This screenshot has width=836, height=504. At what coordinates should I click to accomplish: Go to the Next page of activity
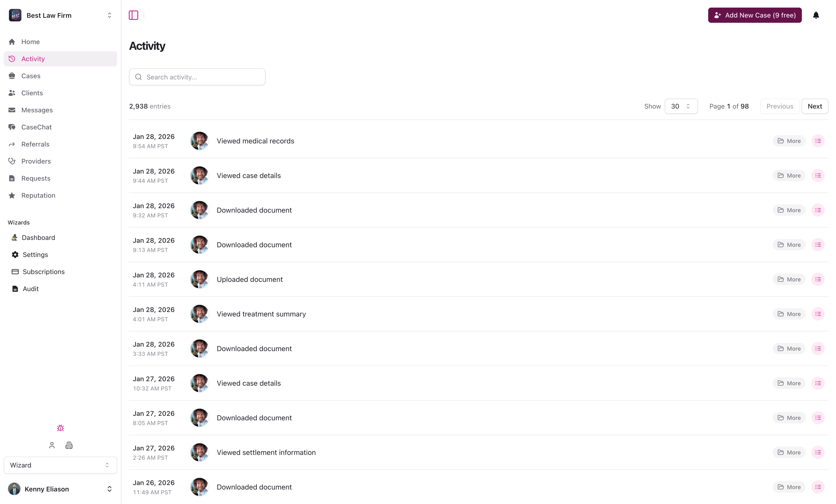coord(815,106)
